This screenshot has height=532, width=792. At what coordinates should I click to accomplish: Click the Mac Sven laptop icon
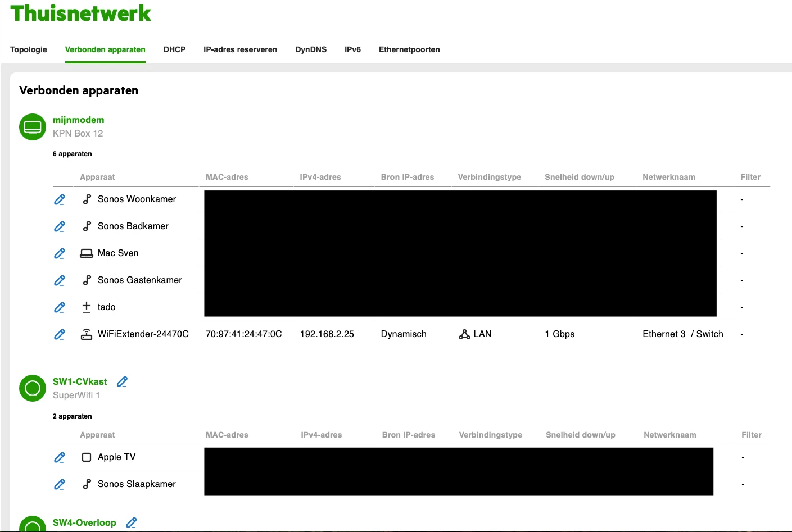87,253
